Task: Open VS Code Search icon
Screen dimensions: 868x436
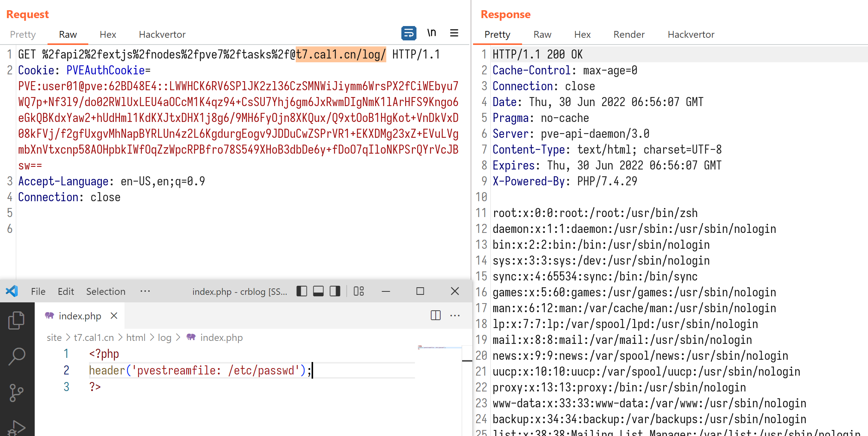Action: (17, 356)
